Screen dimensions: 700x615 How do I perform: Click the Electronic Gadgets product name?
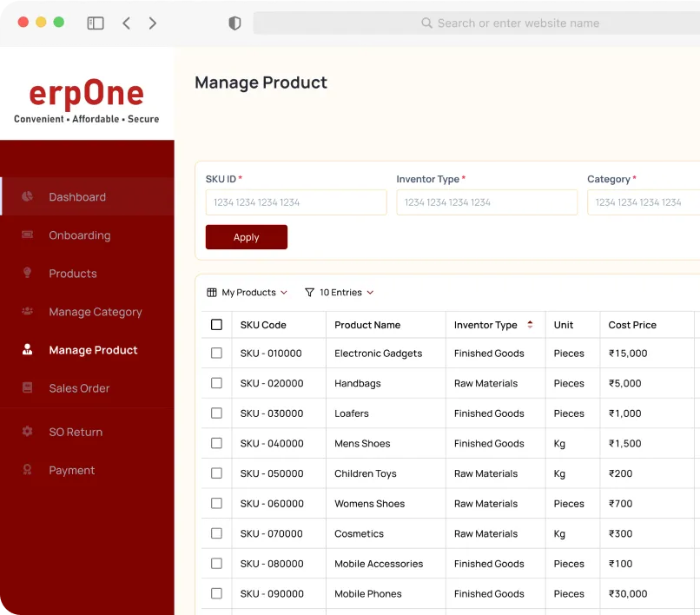[x=378, y=354]
